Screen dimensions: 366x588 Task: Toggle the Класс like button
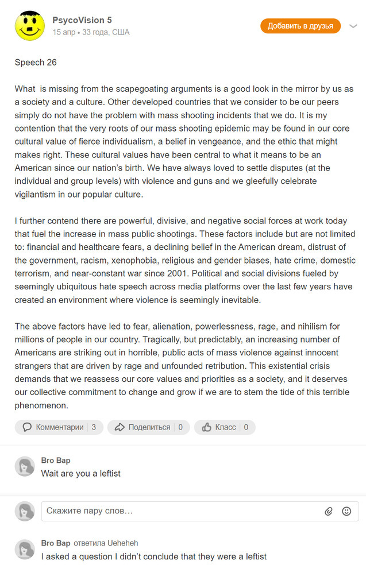pyautogui.click(x=225, y=427)
